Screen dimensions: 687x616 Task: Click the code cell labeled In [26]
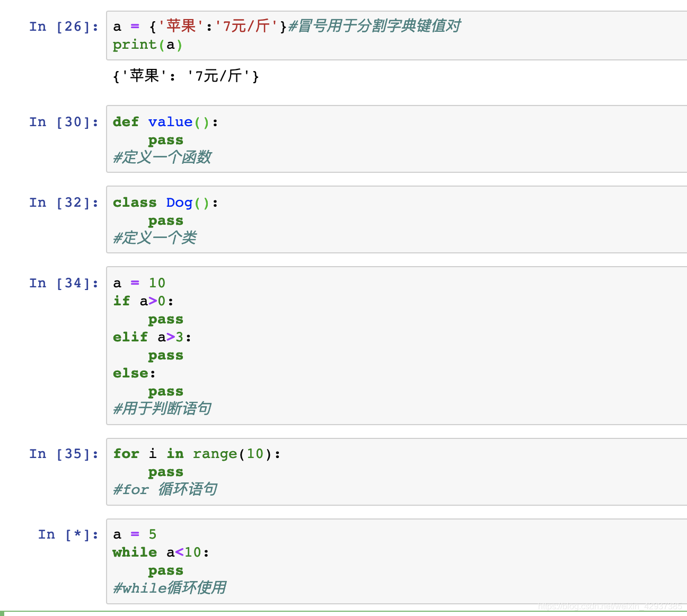(397, 36)
